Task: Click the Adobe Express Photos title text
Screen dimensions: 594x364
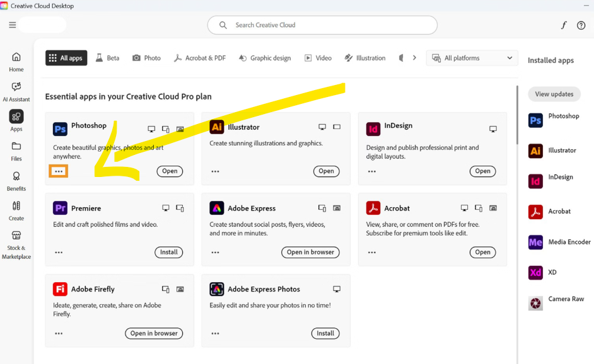Action: [264, 289]
